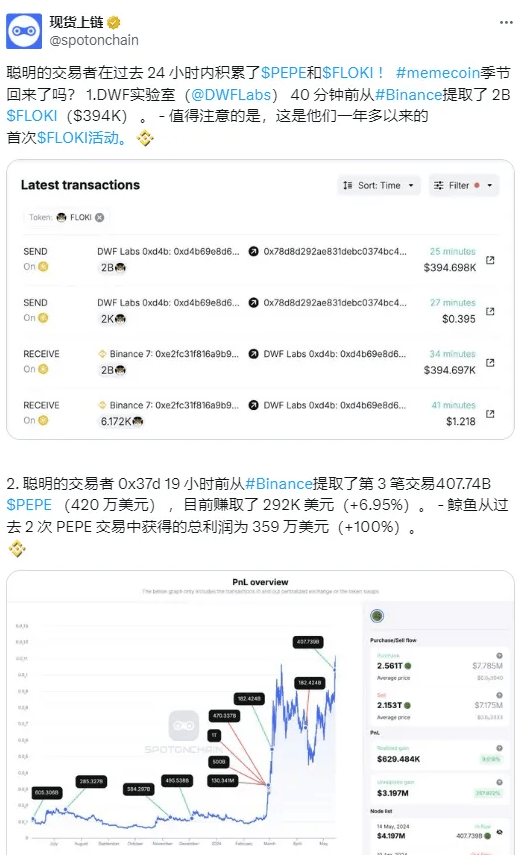Click the info icon in the Purchase card
The image size is (517, 855).
(499, 655)
